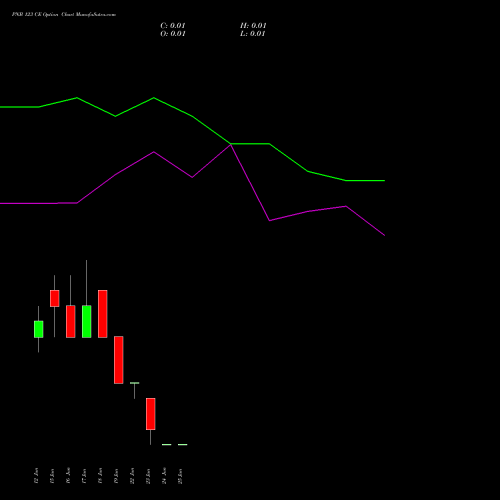Viewport: 500px width, 500px height.
Task: Click the red candle above the '23 Jun' label
Action: coord(151,414)
